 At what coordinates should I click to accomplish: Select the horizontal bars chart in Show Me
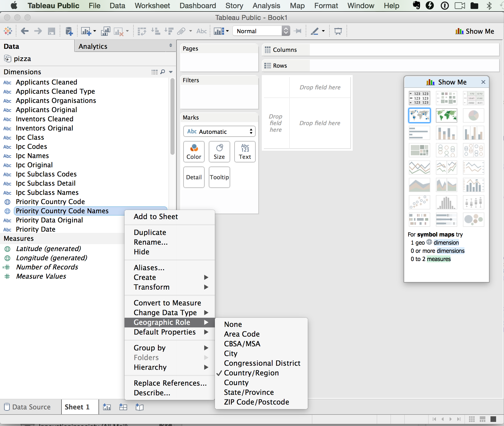point(420,133)
